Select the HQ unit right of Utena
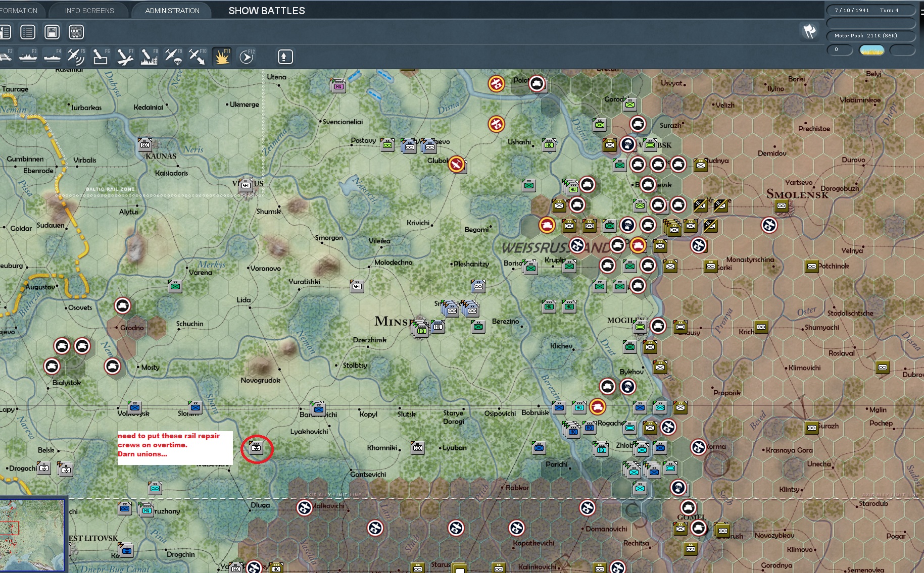 (338, 84)
